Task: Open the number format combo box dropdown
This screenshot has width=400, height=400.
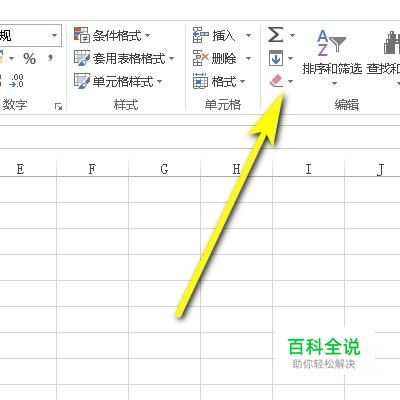Action: [54, 35]
